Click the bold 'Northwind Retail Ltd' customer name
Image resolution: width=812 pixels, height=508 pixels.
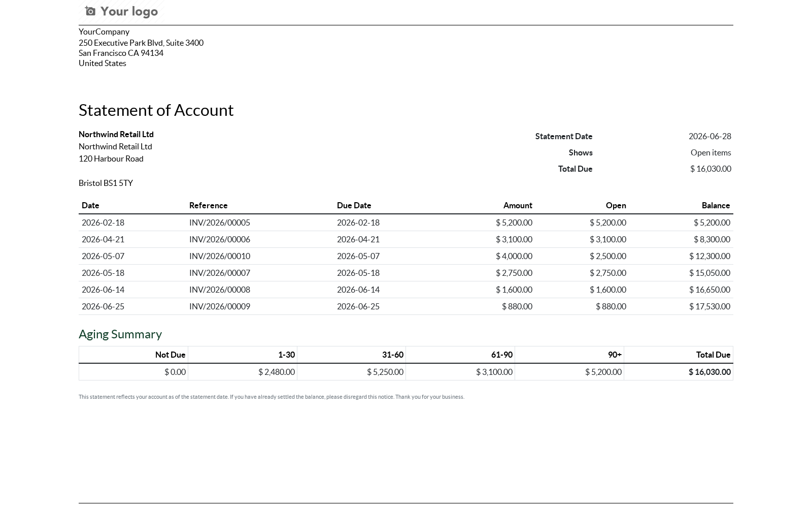[x=116, y=134]
